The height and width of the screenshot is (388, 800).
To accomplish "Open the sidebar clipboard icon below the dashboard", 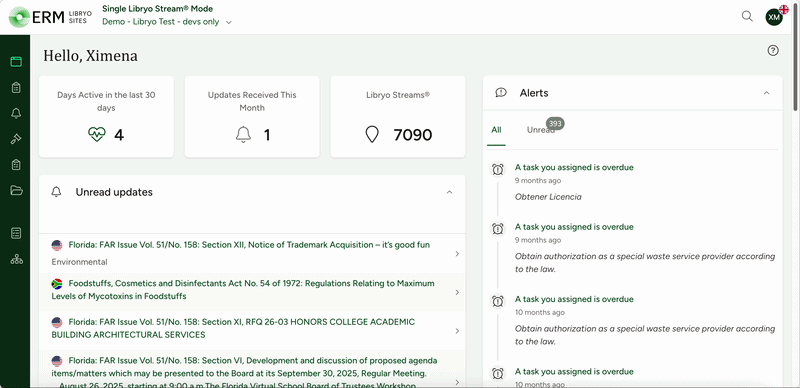I will (x=16, y=88).
